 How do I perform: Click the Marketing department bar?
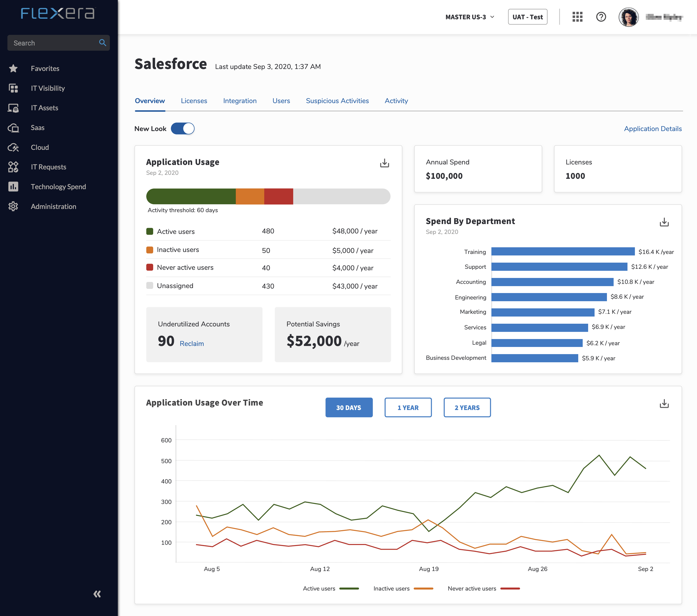[x=543, y=312]
